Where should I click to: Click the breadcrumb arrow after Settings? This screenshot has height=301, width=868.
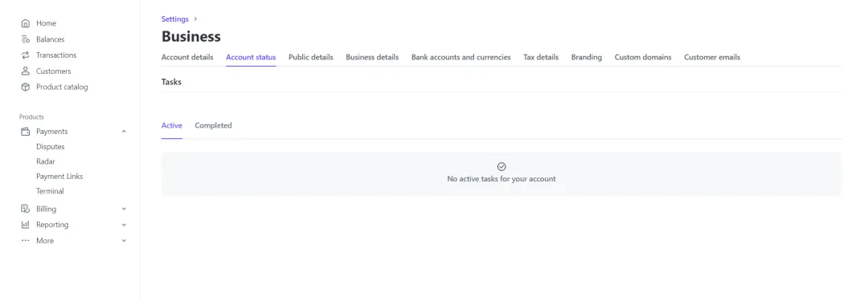click(x=195, y=18)
